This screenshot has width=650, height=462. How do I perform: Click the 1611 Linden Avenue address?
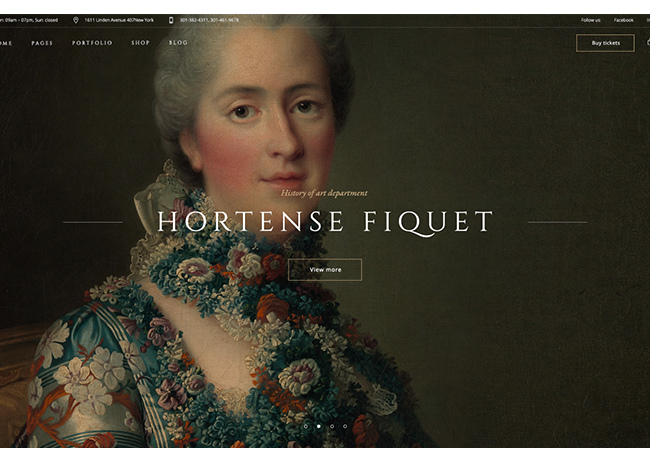pos(118,20)
